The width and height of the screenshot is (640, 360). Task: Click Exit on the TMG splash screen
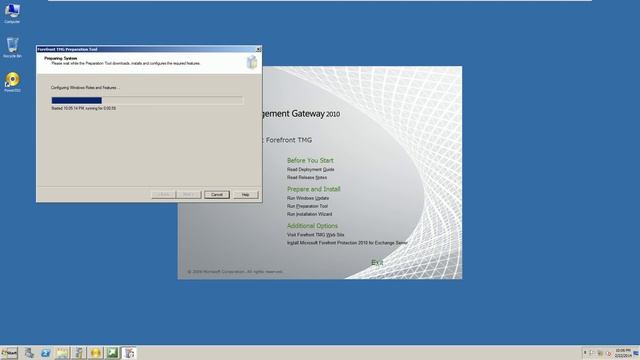tap(377, 262)
